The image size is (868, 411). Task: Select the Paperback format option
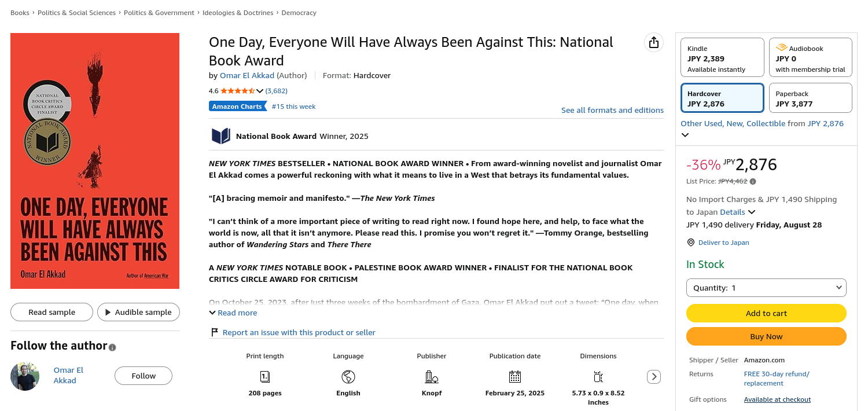point(810,98)
